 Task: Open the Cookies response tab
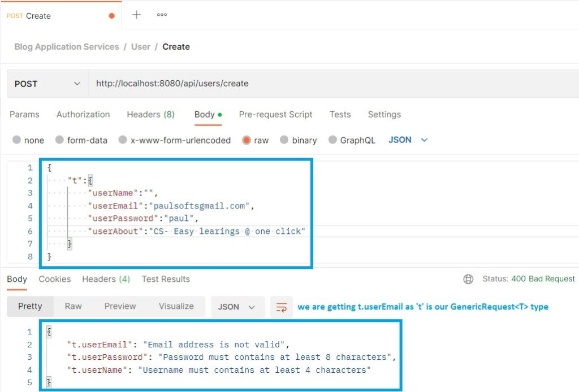click(x=55, y=278)
